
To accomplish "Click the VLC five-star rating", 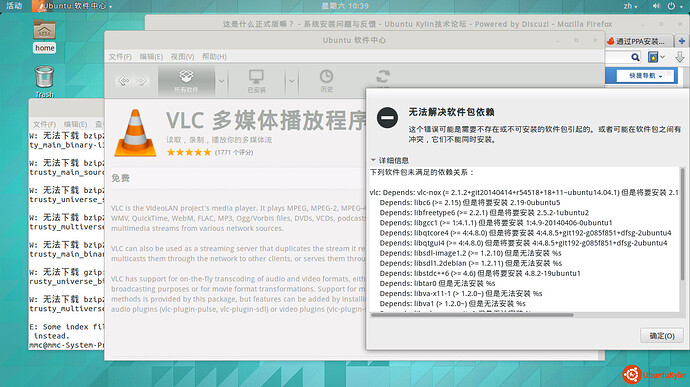I will pos(189,152).
